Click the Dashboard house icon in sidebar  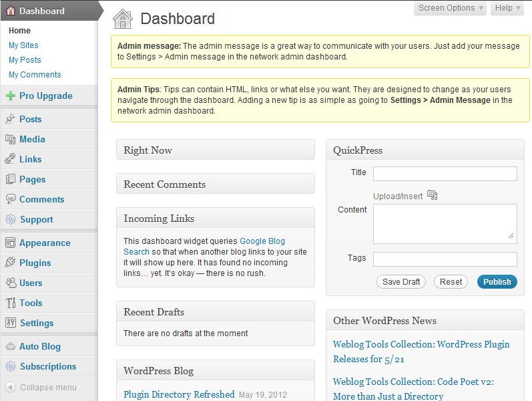pos(11,11)
